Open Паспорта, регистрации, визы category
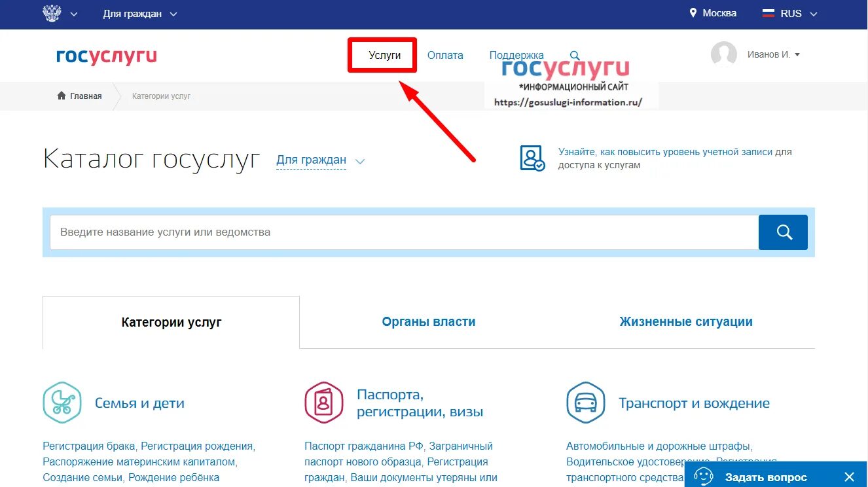Screen dimensions: 868x487 click(420, 403)
